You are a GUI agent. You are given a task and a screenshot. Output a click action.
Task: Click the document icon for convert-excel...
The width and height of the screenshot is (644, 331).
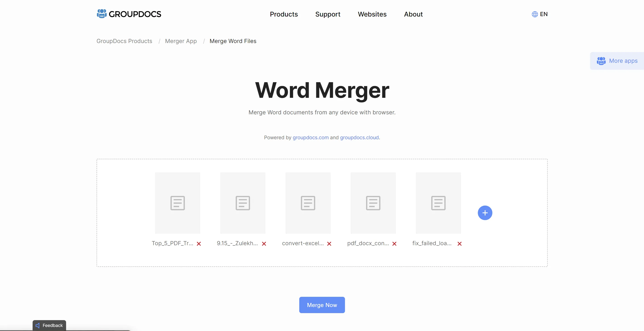coord(308,203)
